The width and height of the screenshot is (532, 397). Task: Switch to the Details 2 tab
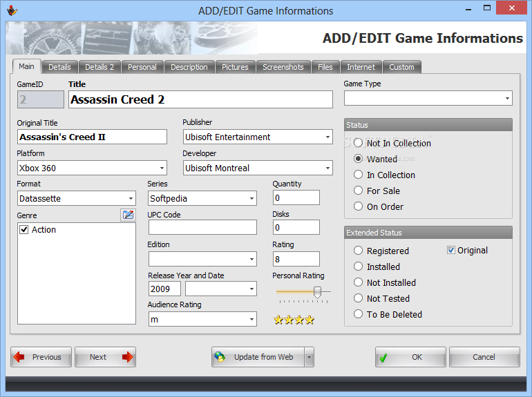click(x=99, y=67)
